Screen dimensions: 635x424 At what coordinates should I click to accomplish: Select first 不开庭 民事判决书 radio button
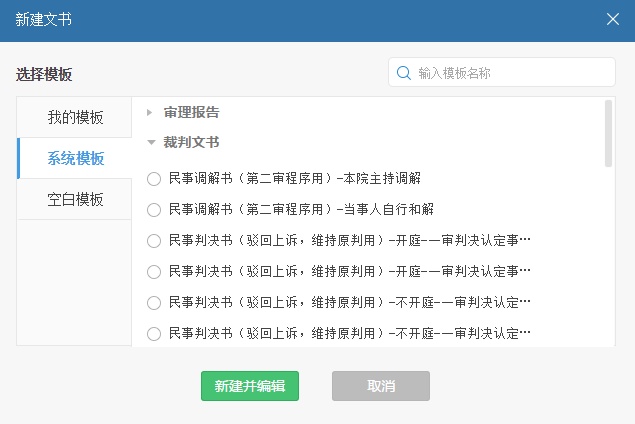click(x=154, y=303)
